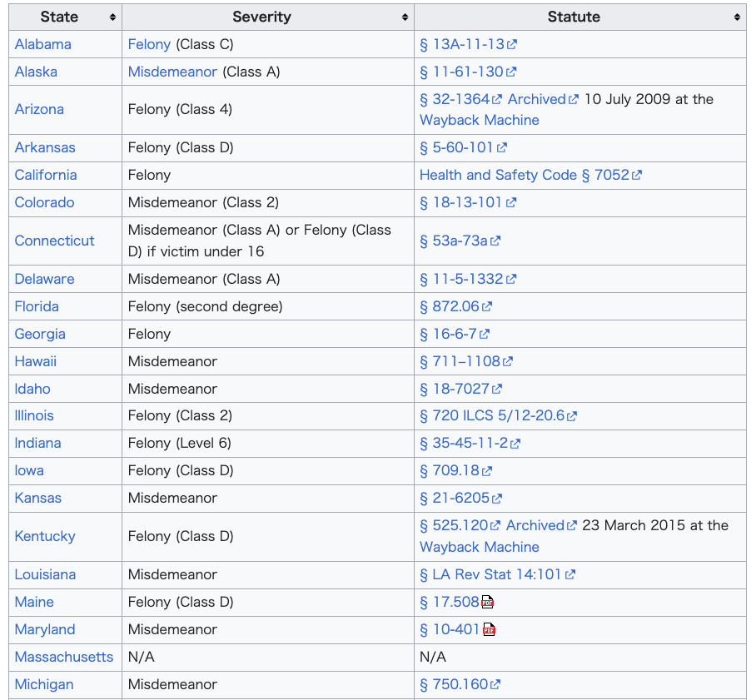Click the Statute column header

tap(580, 17)
